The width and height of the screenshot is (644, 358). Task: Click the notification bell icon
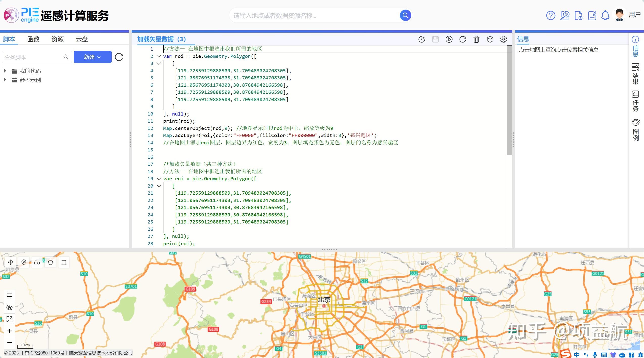[x=605, y=15]
